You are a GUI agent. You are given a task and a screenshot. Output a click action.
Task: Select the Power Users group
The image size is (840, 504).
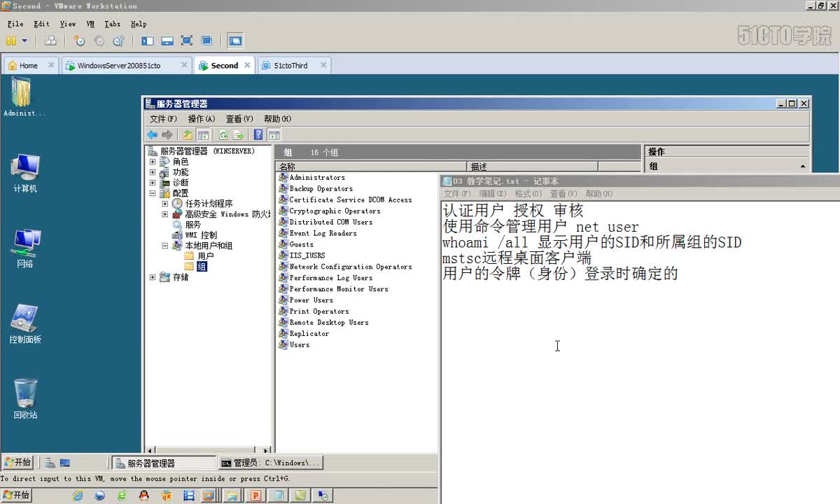311,300
